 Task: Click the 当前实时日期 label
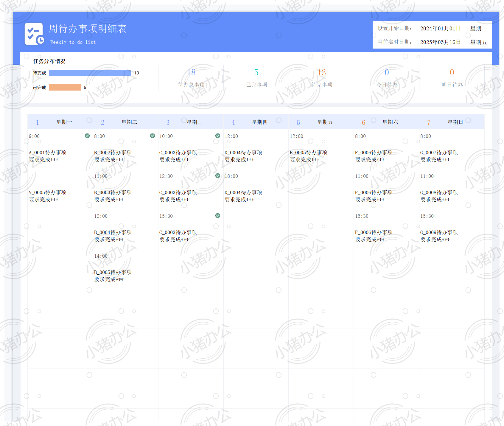(x=395, y=42)
